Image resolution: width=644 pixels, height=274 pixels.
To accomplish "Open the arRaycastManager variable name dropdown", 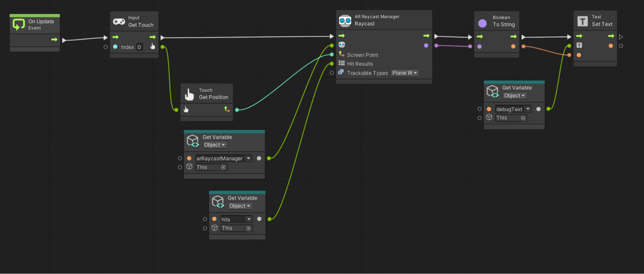I will coord(248,158).
